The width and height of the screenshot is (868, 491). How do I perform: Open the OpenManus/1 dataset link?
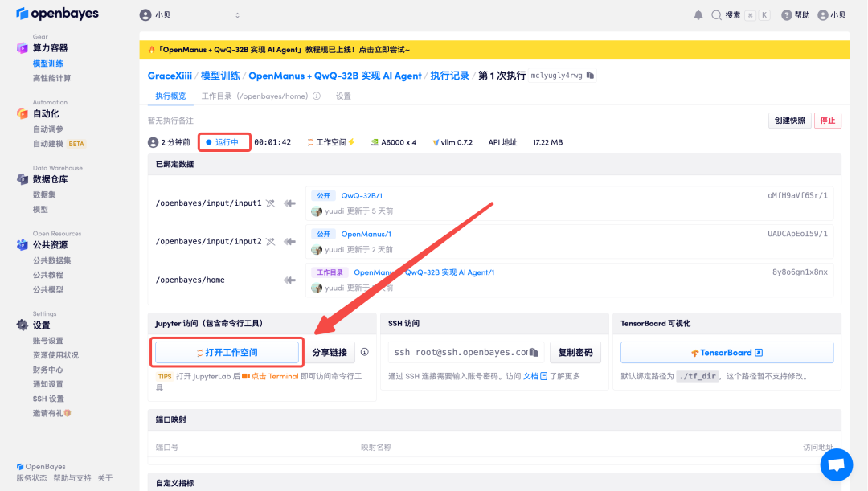366,234
